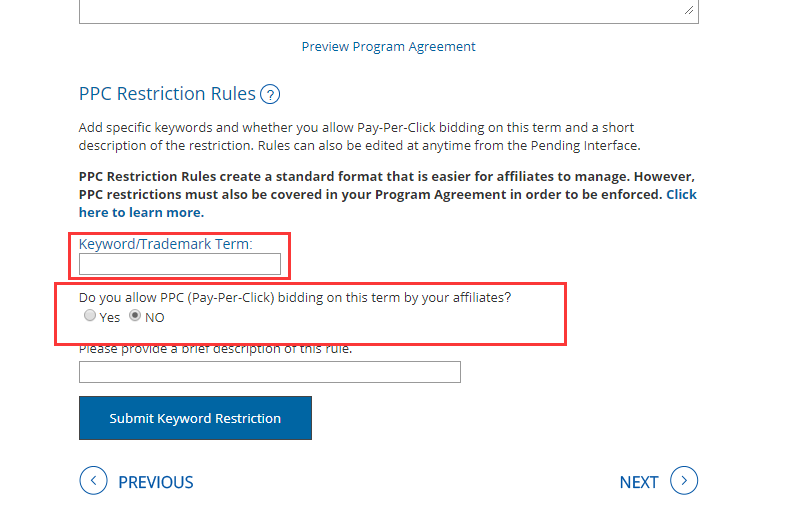
Task: Click the textarea resize grip handle
Action: 689,11
